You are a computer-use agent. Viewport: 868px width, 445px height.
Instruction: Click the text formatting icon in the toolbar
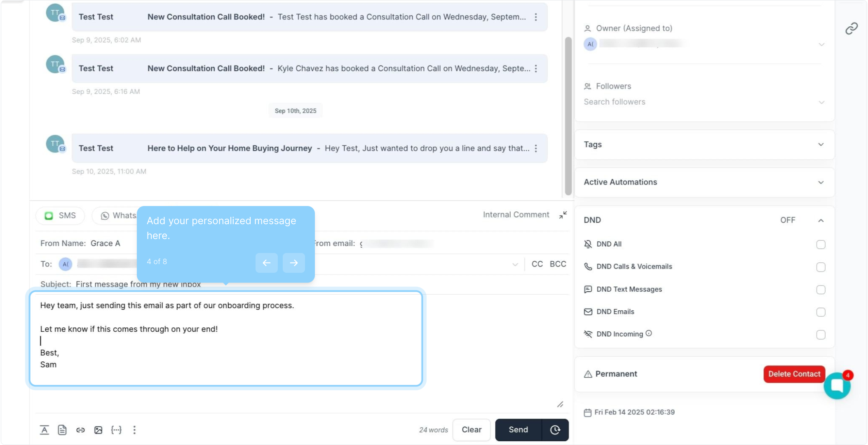pos(45,430)
